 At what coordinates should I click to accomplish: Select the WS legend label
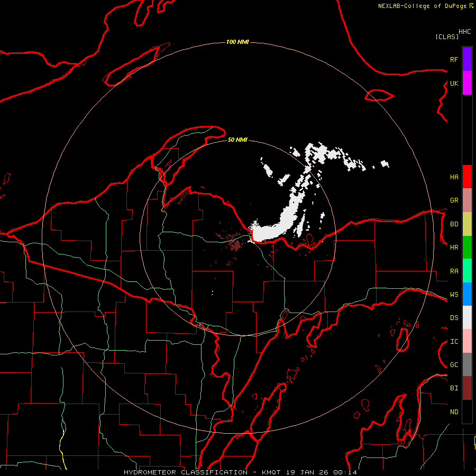point(454,295)
